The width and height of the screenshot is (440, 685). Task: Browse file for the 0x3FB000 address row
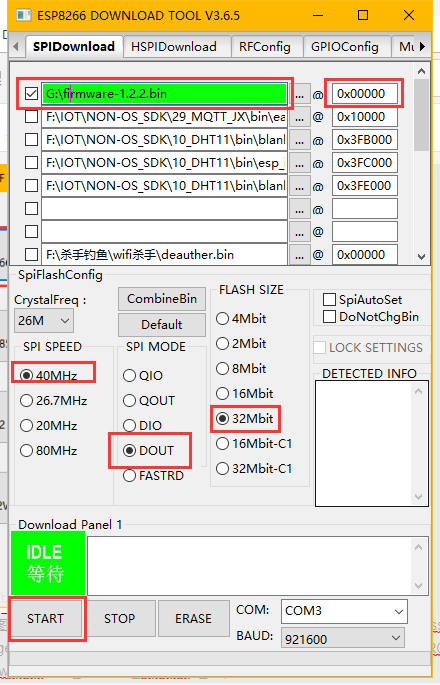pyautogui.click(x=299, y=140)
